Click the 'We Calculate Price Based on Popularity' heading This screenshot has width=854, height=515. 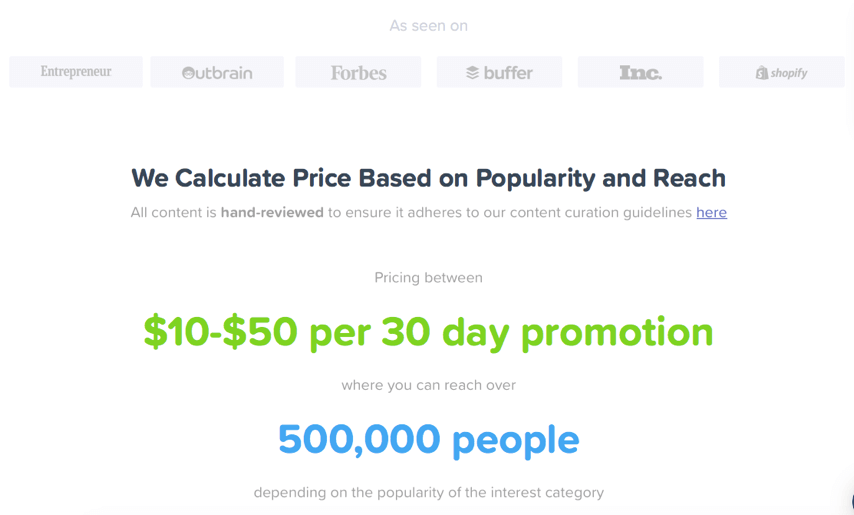tap(428, 179)
